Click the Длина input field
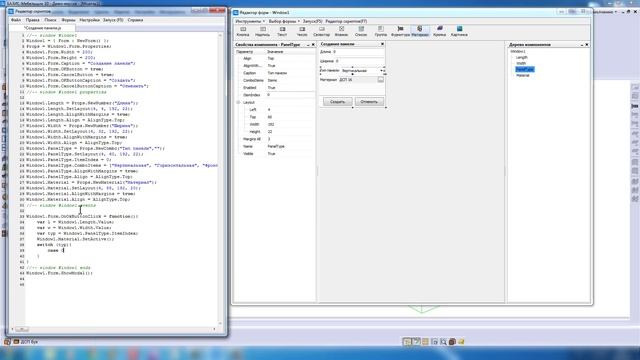 pyautogui.click(x=358, y=52)
